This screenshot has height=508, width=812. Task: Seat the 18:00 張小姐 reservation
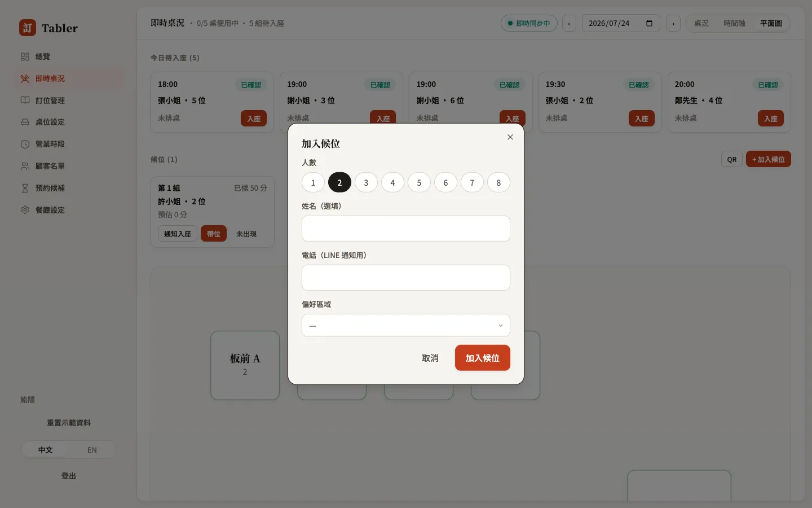[254, 119]
